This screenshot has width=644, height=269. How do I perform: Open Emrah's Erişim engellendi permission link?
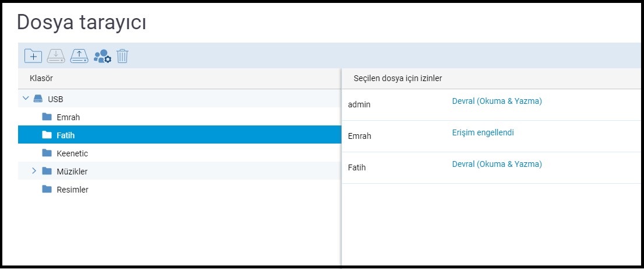(x=483, y=132)
